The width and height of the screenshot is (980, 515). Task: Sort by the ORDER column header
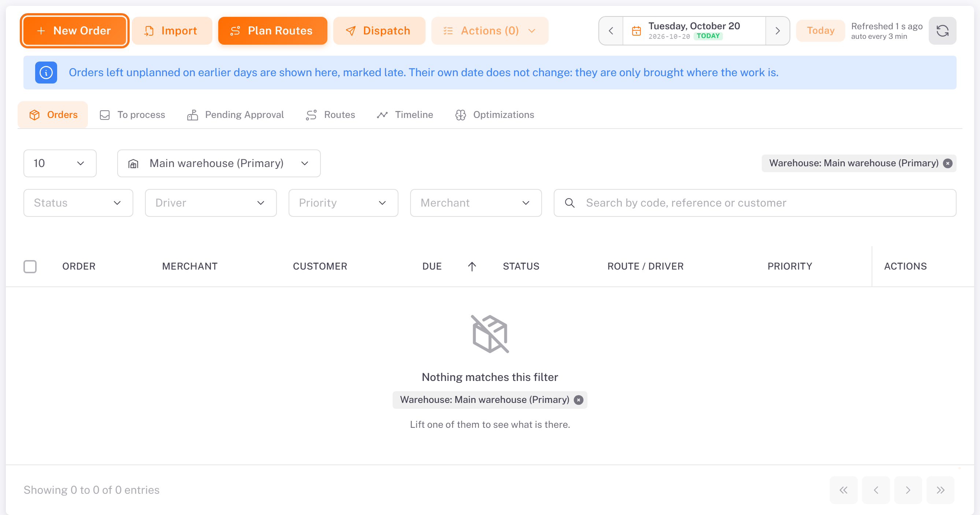tap(79, 266)
